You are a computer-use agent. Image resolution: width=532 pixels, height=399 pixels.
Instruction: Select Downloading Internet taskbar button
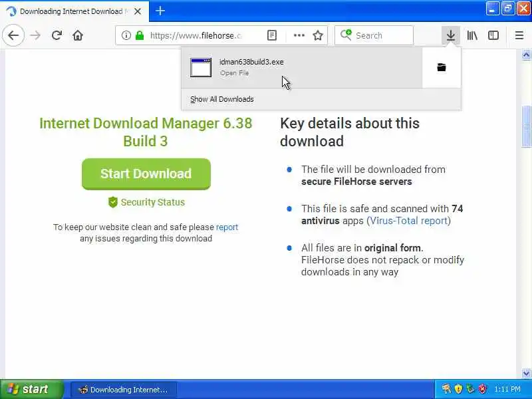coord(124,390)
